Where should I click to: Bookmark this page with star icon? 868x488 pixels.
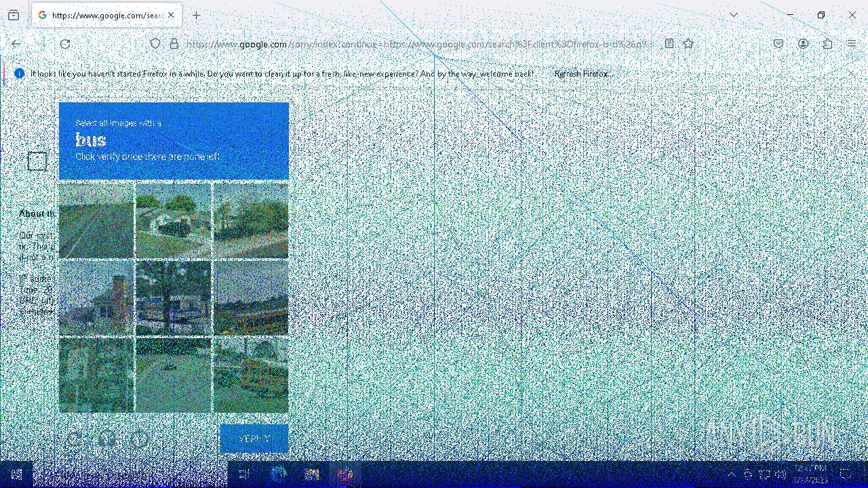(688, 43)
